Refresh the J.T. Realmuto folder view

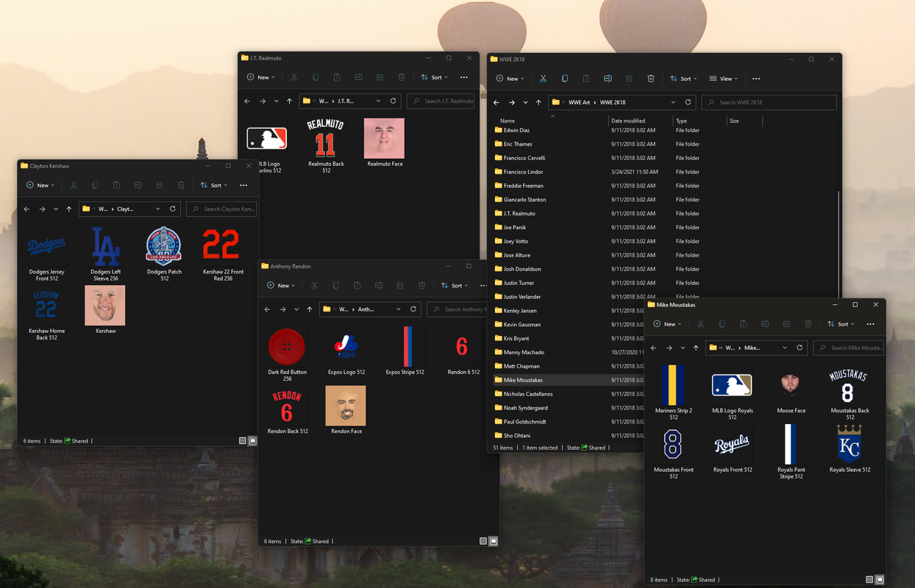pos(393,101)
